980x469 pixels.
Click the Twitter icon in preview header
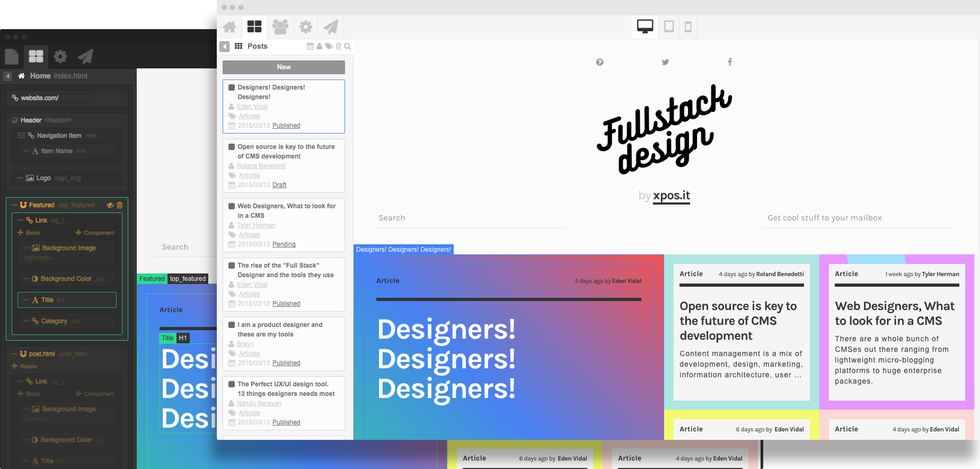665,62
